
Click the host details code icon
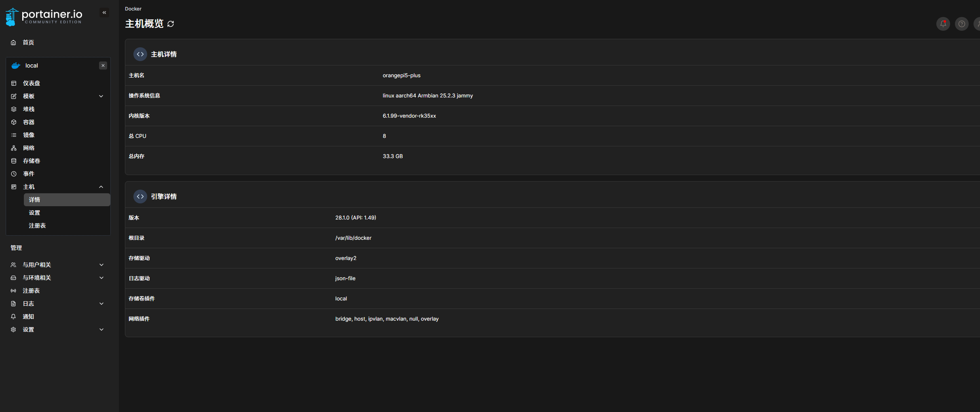coord(140,54)
